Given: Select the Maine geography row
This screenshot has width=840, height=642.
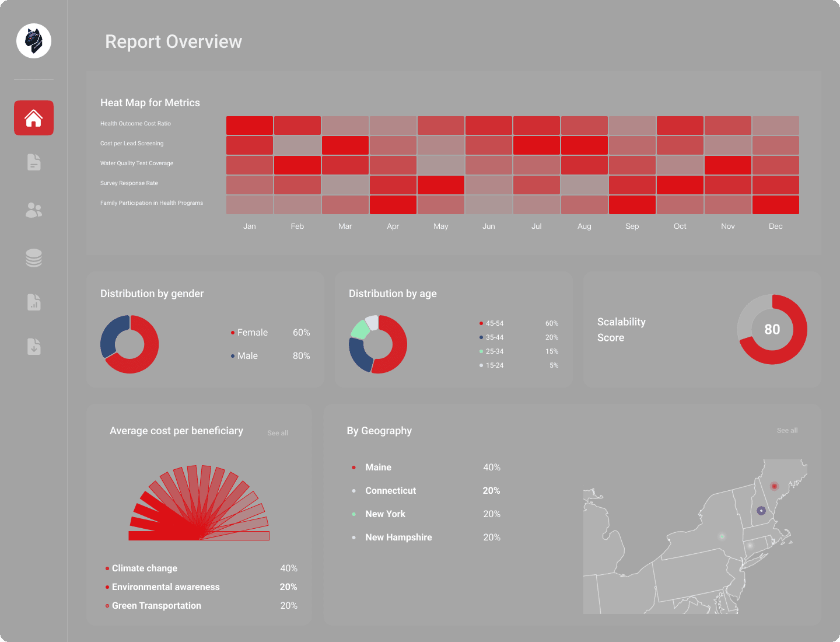Looking at the screenshot, I should tap(426, 467).
